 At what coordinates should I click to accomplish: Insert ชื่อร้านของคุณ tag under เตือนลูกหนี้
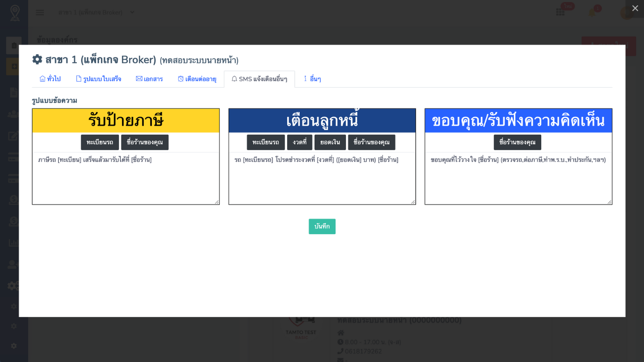372,142
